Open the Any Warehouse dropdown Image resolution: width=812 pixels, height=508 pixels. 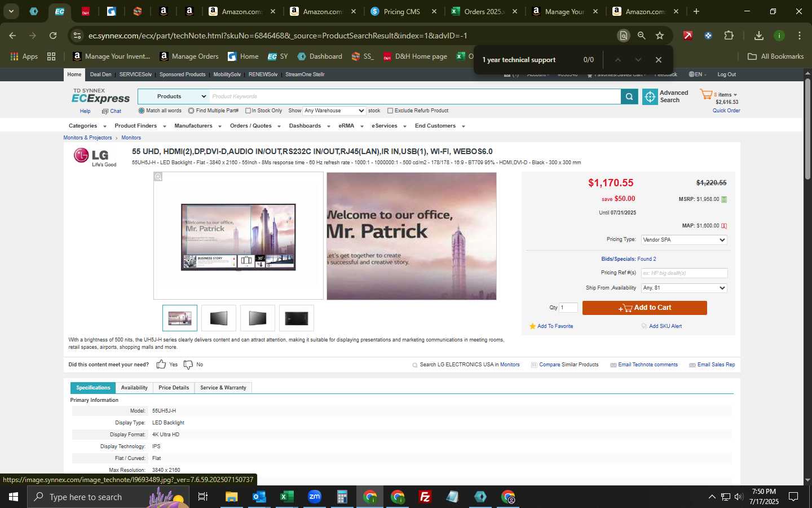(334, 111)
